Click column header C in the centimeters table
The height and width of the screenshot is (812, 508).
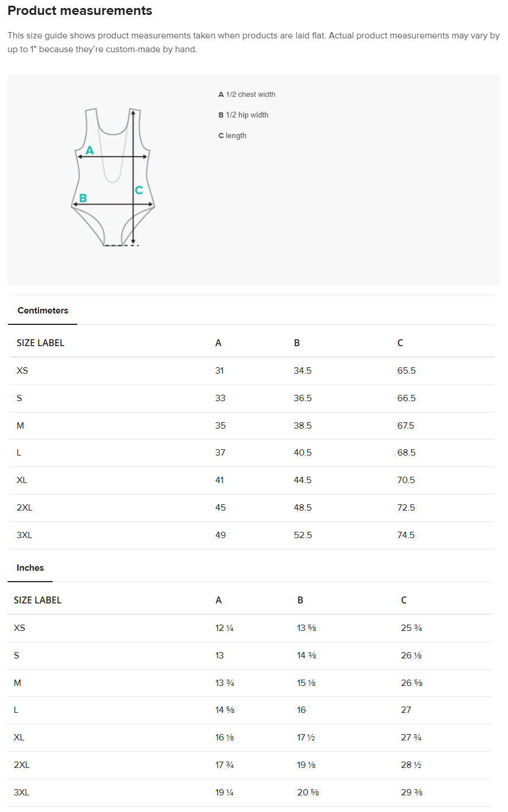(400, 343)
